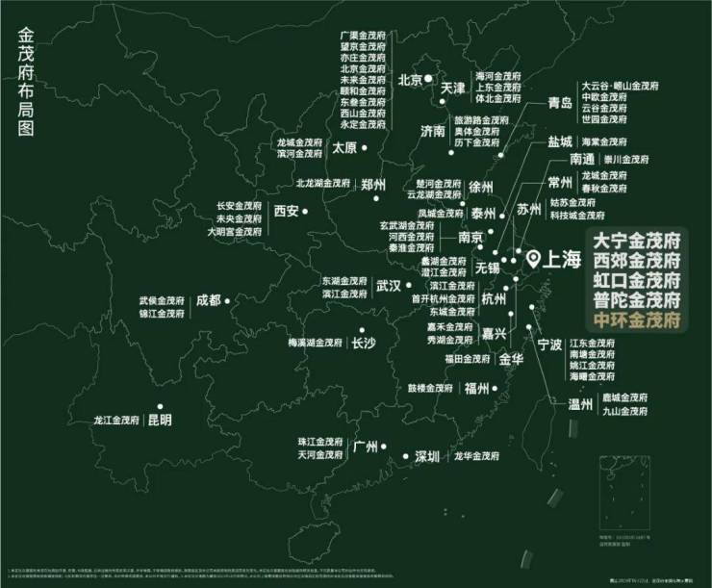Select the 泰州 city label
The height and width of the screenshot is (588, 712).
click(x=483, y=213)
